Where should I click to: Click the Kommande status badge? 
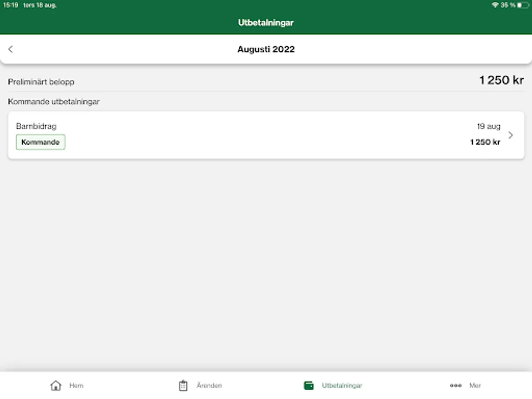click(x=40, y=142)
